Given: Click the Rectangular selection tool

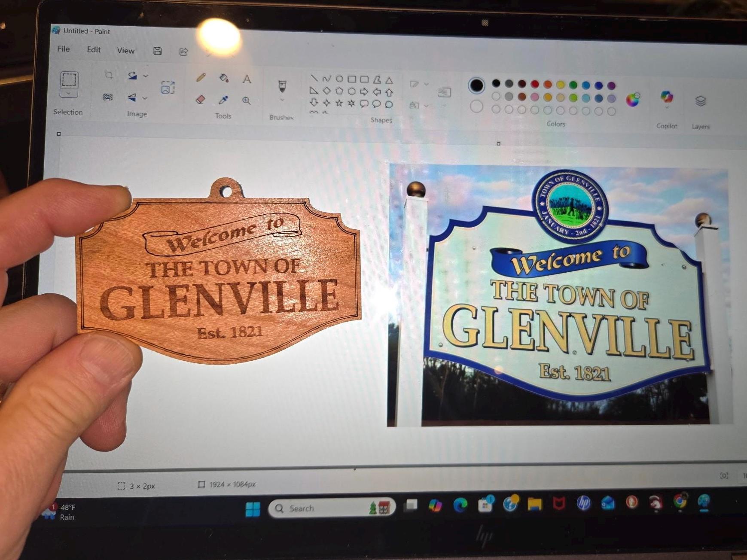Looking at the screenshot, I should point(69,80).
